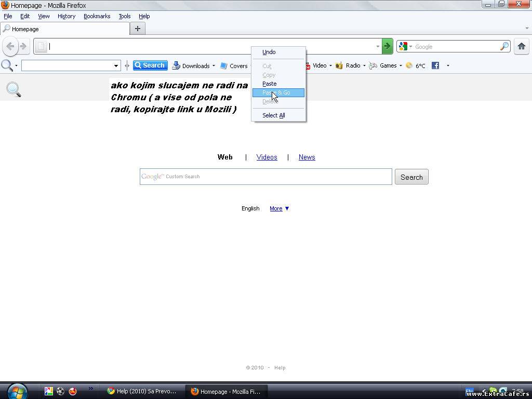This screenshot has height=399, width=532.
Task: Click the Windows Start orb
Action: point(17,391)
